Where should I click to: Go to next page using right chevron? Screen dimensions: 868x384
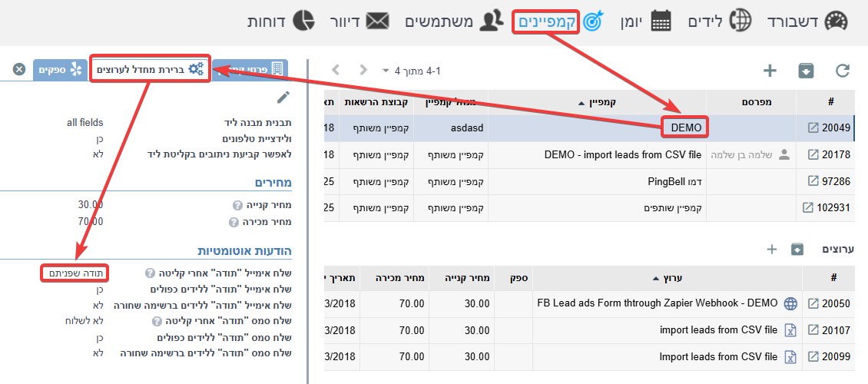pyautogui.click(x=363, y=70)
